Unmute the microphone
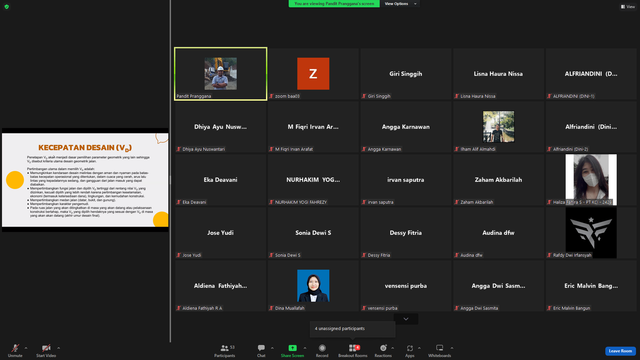 [15, 350]
